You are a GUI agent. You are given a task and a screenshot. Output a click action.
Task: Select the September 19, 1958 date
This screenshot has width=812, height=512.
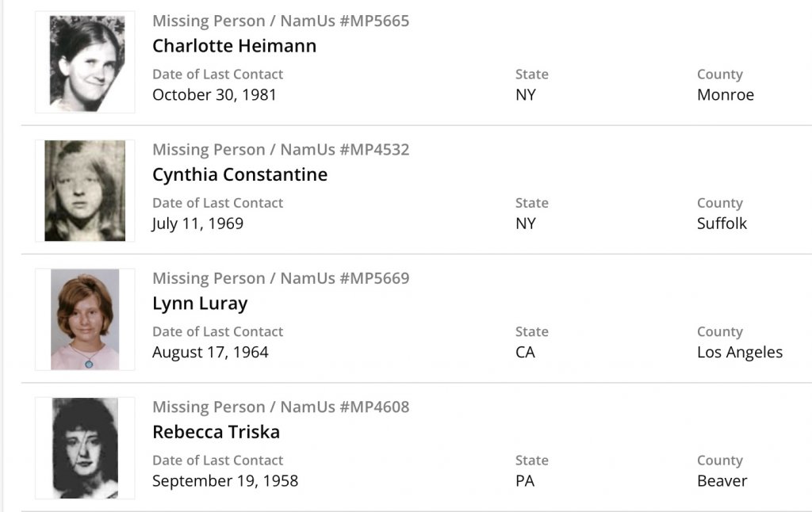tap(225, 481)
